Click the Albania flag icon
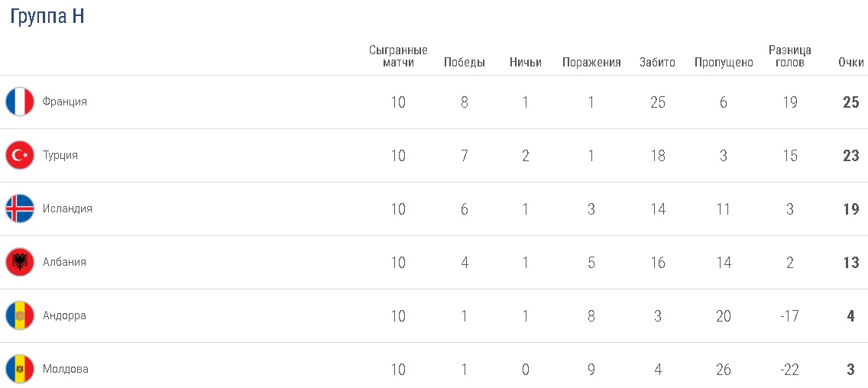 (20, 262)
